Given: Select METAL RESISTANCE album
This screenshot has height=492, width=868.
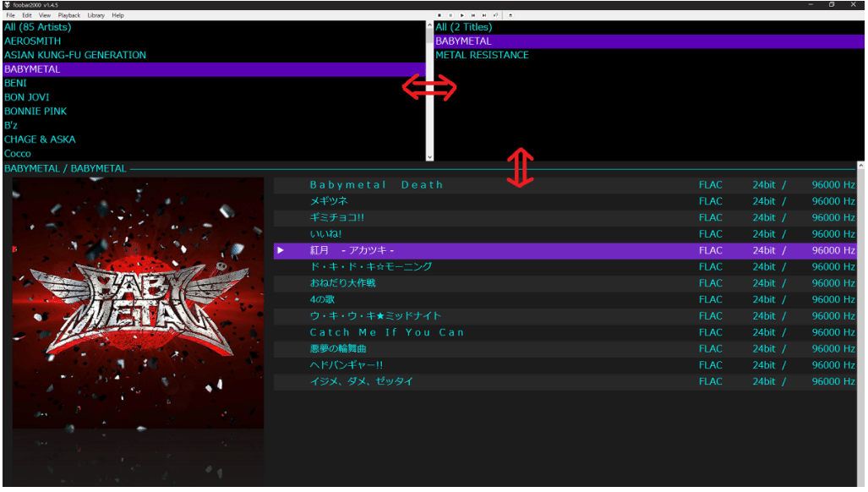Looking at the screenshot, I should [649, 55].
